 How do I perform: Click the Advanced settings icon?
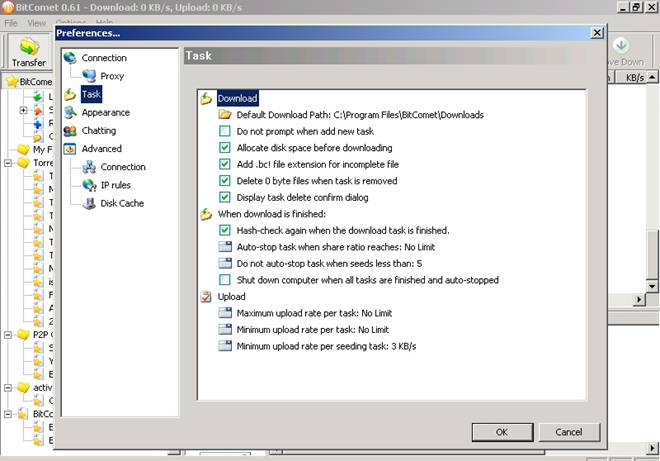(x=70, y=149)
